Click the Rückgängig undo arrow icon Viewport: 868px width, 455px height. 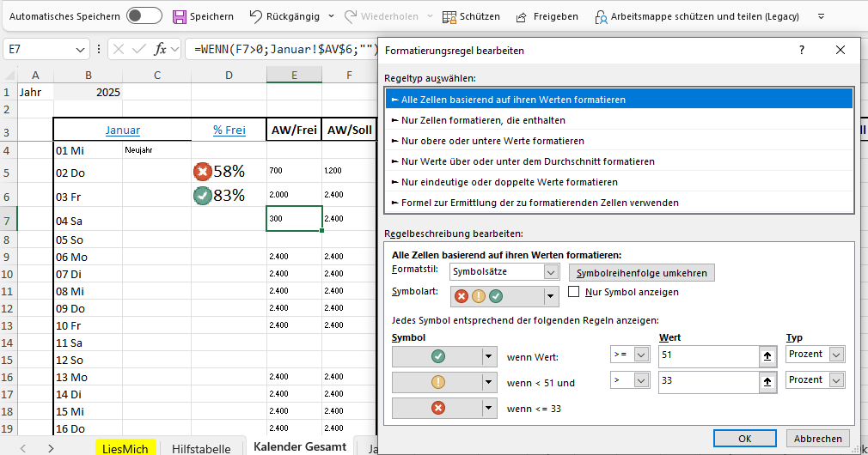(255, 16)
